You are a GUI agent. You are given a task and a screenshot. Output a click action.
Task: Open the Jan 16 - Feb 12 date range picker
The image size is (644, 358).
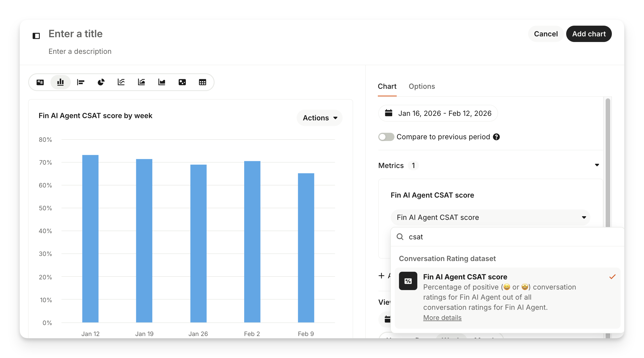click(438, 113)
